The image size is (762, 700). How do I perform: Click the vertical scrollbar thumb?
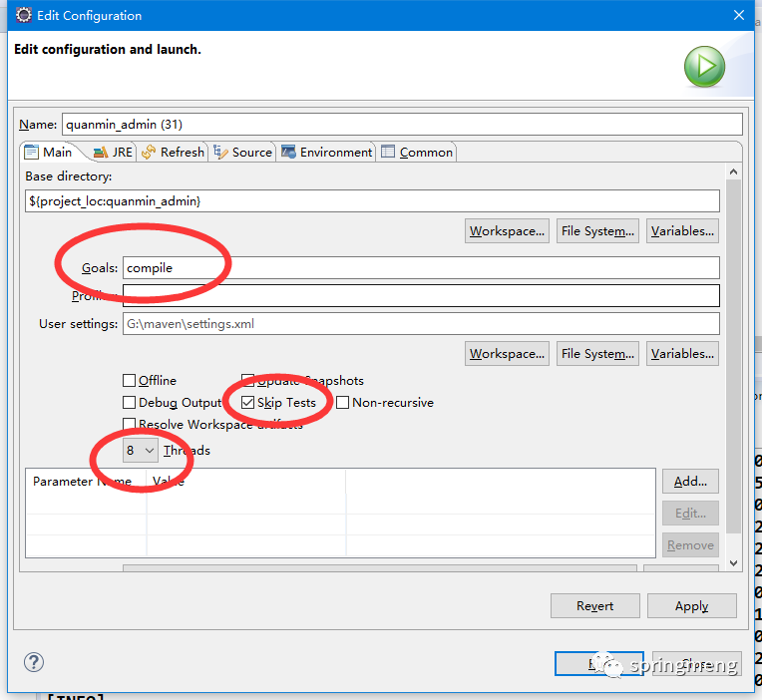(x=733, y=357)
